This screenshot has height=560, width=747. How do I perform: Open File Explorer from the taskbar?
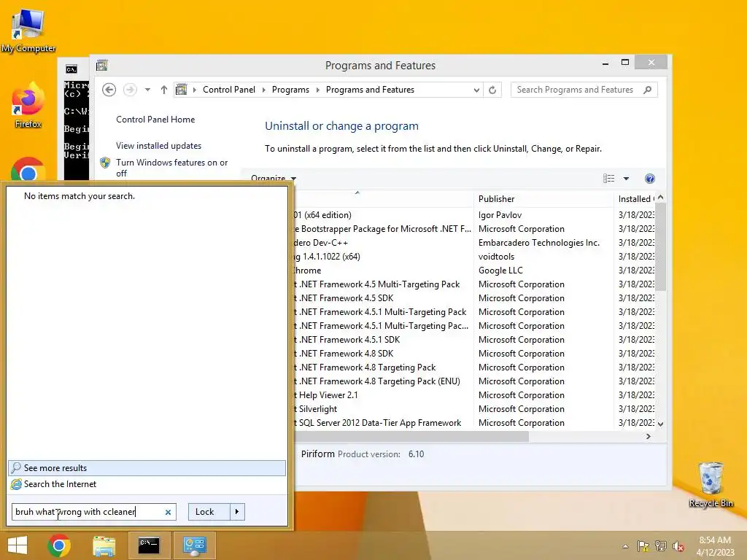[x=104, y=545]
